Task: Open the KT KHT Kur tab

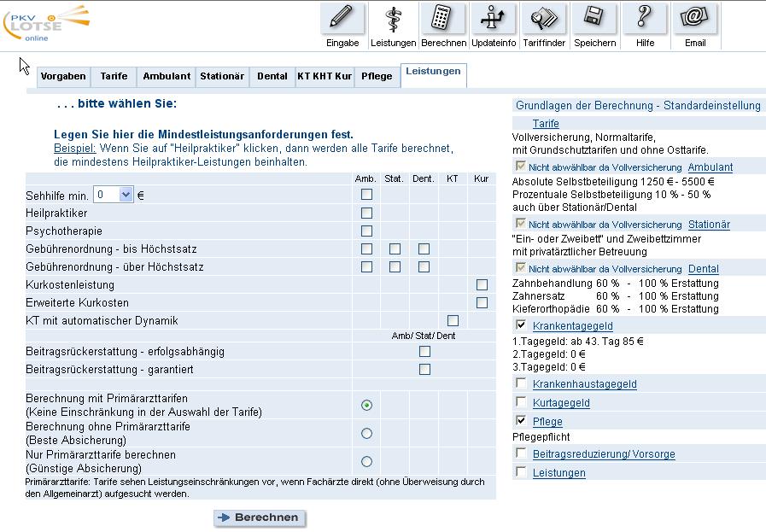Action: (x=324, y=76)
